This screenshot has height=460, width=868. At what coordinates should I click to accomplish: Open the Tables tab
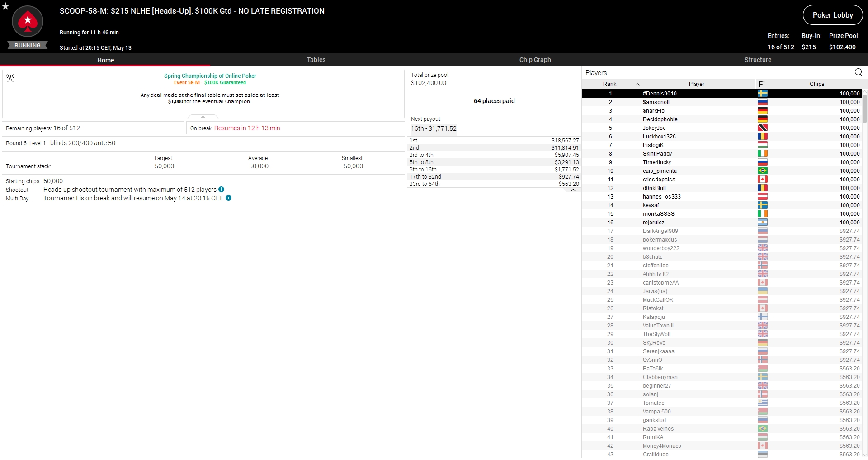pyautogui.click(x=316, y=60)
